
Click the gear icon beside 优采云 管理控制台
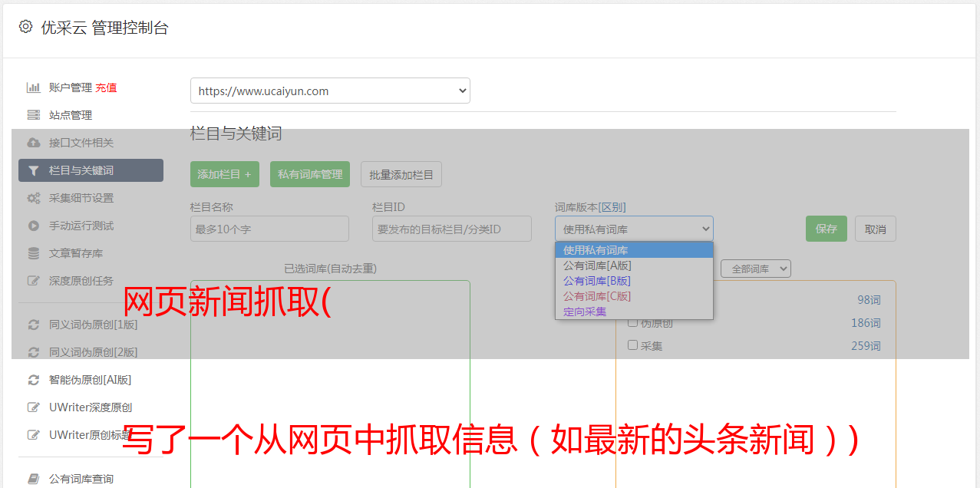click(x=25, y=27)
